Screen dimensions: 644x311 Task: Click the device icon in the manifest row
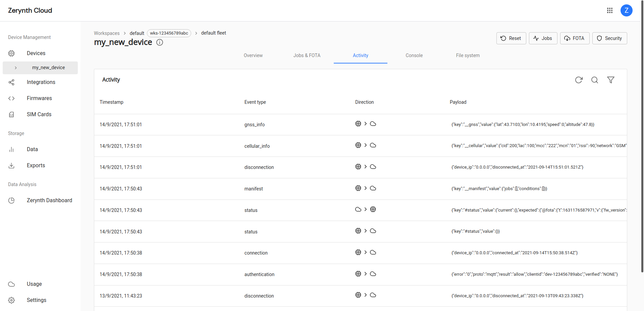[358, 188]
